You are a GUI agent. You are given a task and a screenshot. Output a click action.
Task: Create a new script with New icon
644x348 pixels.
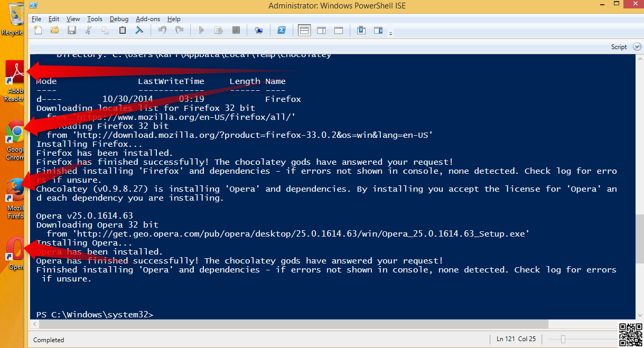tap(38, 31)
